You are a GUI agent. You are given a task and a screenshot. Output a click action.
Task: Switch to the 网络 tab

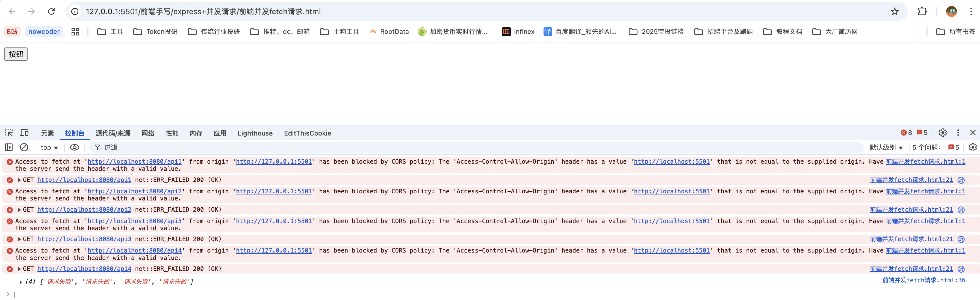(x=148, y=133)
